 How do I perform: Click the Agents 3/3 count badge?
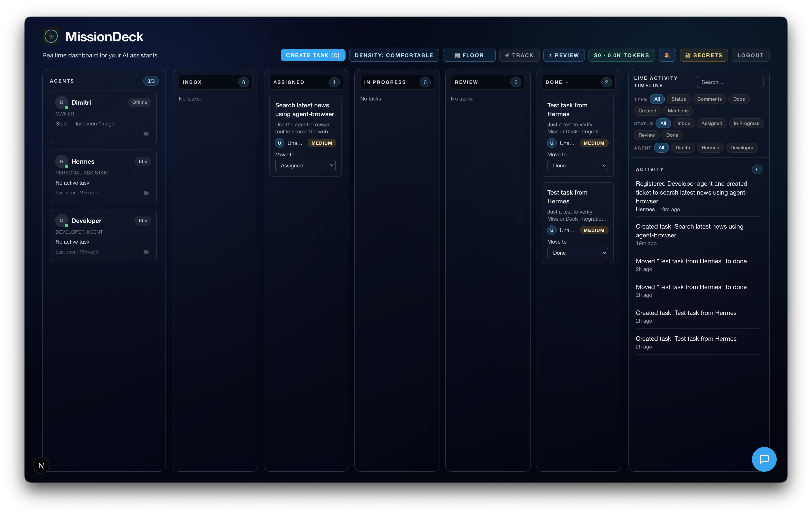(x=151, y=81)
